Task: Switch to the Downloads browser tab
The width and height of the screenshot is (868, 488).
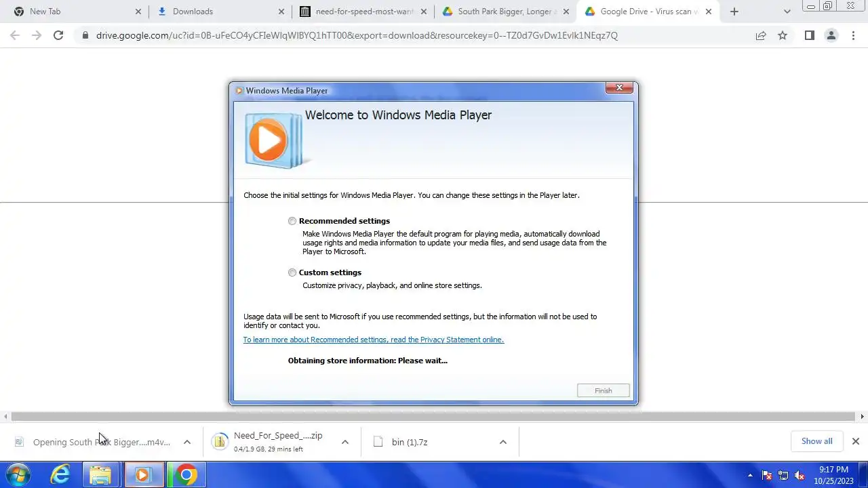Action: pos(219,12)
